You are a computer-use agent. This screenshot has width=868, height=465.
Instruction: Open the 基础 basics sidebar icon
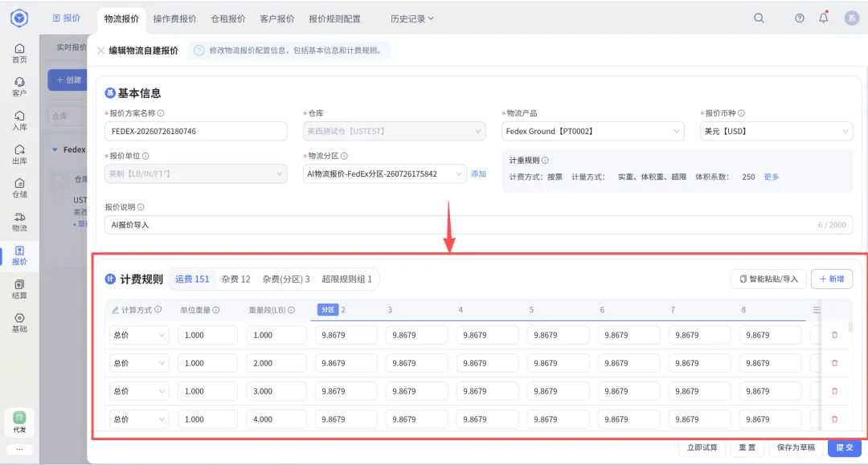click(19, 323)
